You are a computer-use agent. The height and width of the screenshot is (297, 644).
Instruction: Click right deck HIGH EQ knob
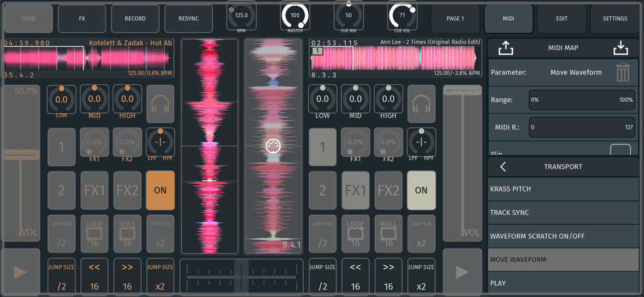pyautogui.click(x=388, y=99)
